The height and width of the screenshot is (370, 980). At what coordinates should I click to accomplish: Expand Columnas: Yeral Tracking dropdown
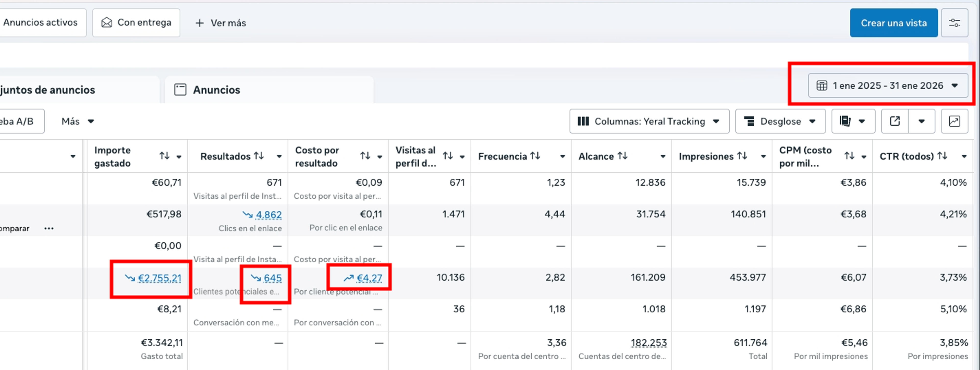650,121
